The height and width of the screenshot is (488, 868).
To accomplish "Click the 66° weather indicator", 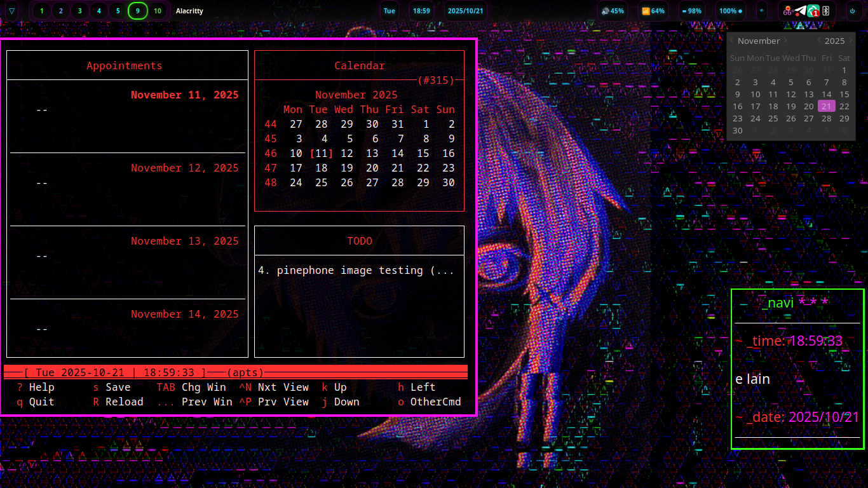I will [x=788, y=11].
